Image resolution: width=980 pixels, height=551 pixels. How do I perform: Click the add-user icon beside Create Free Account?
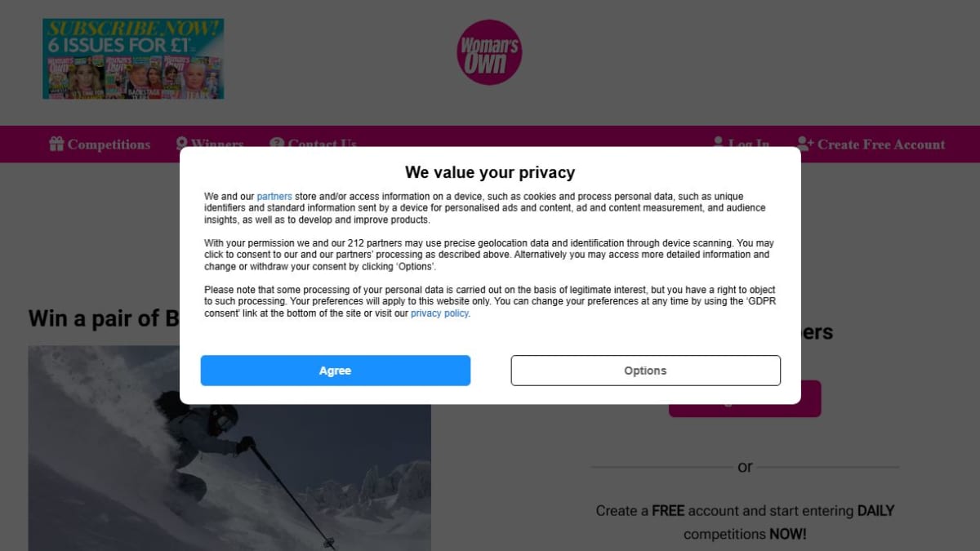click(x=805, y=144)
